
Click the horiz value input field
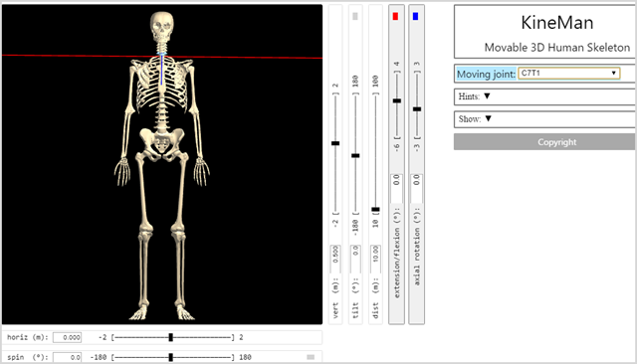click(x=67, y=337)
